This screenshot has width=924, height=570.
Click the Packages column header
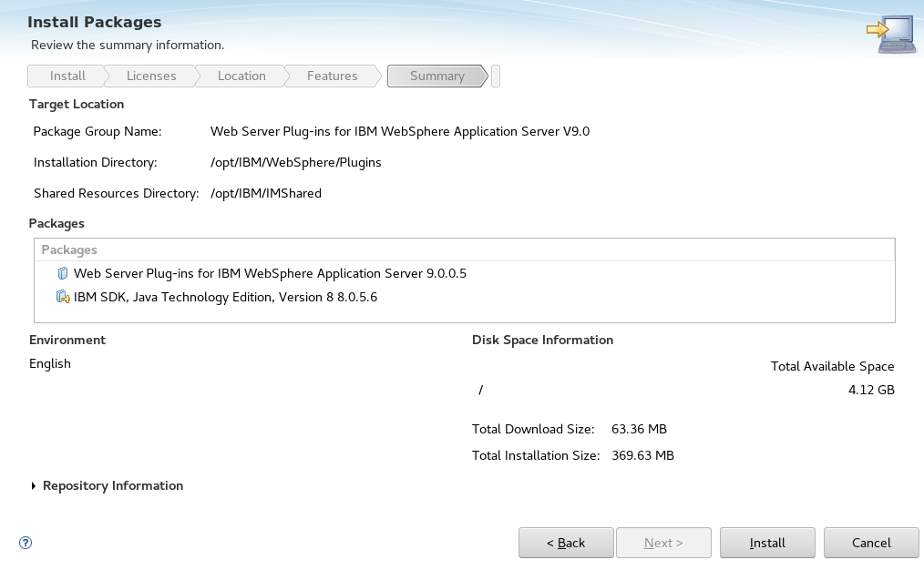pos(465,249)
